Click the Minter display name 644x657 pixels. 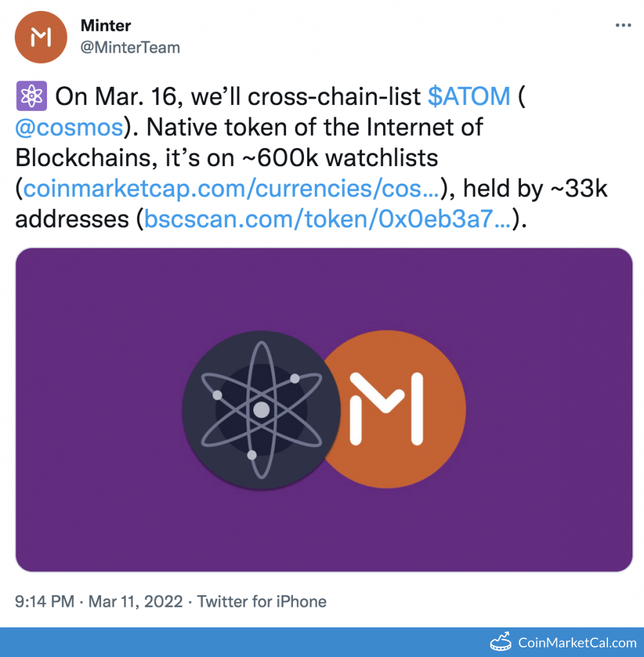(106, 26)
